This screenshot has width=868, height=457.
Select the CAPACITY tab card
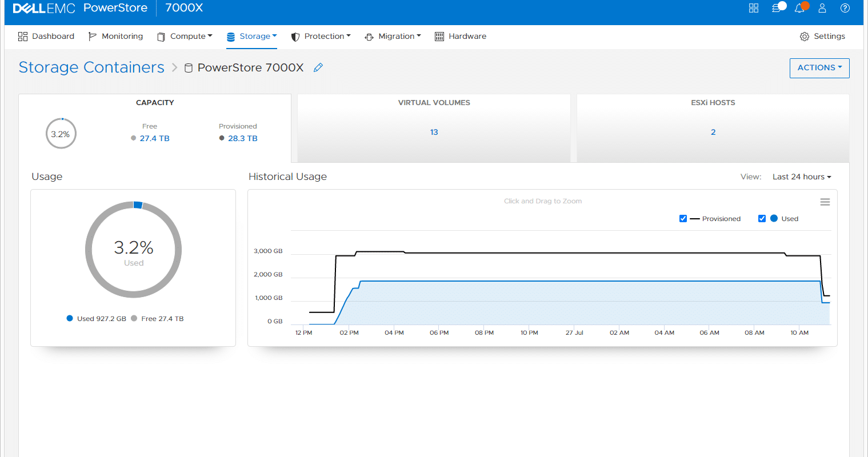pyautogui.click(x=155, y=129)
